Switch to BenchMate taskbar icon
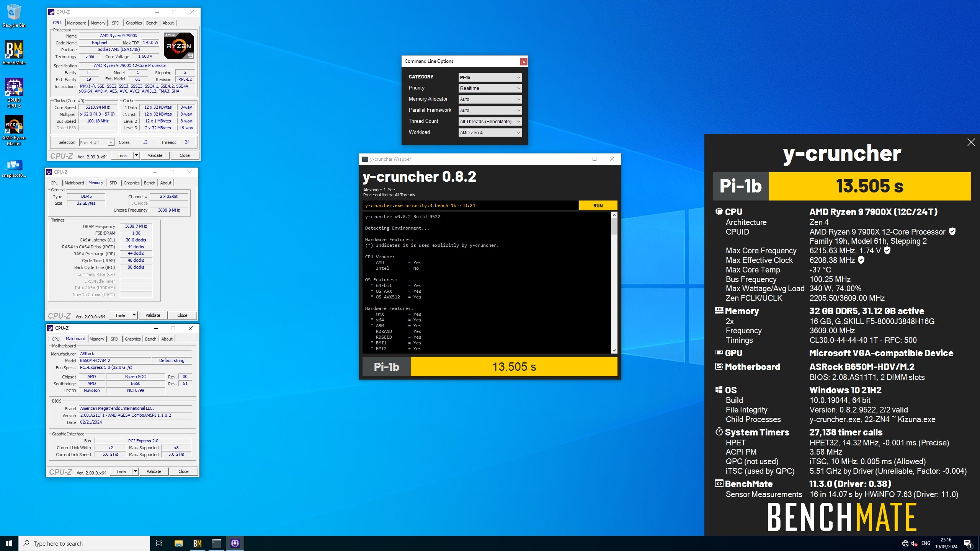The image size is (980, 551). point(197,543)
